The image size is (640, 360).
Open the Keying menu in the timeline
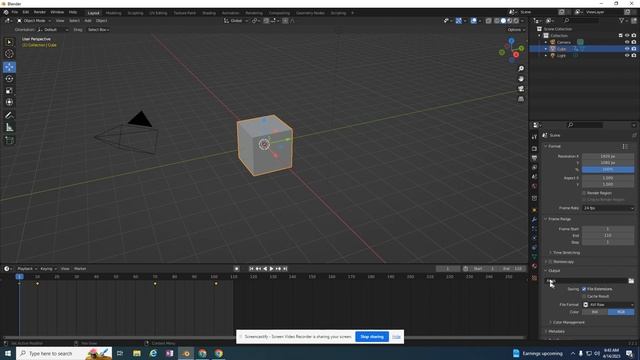[x=48, y=269]
